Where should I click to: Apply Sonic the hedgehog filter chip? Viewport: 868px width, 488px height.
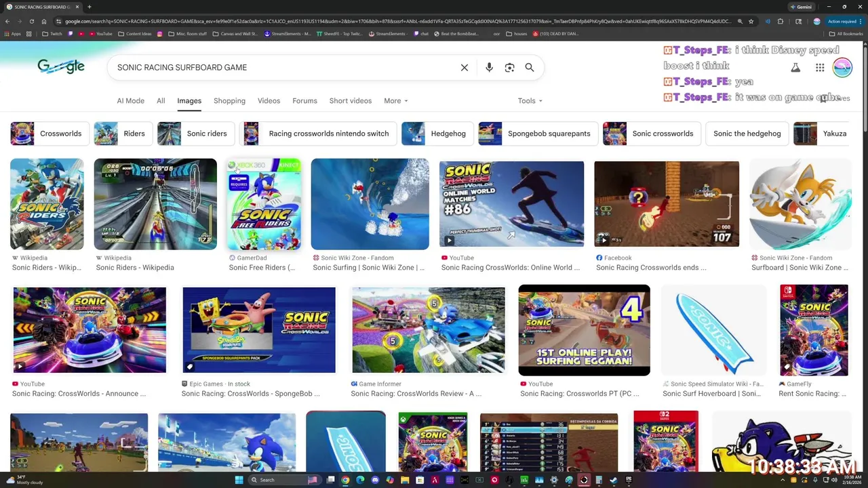tap(747, 134)
